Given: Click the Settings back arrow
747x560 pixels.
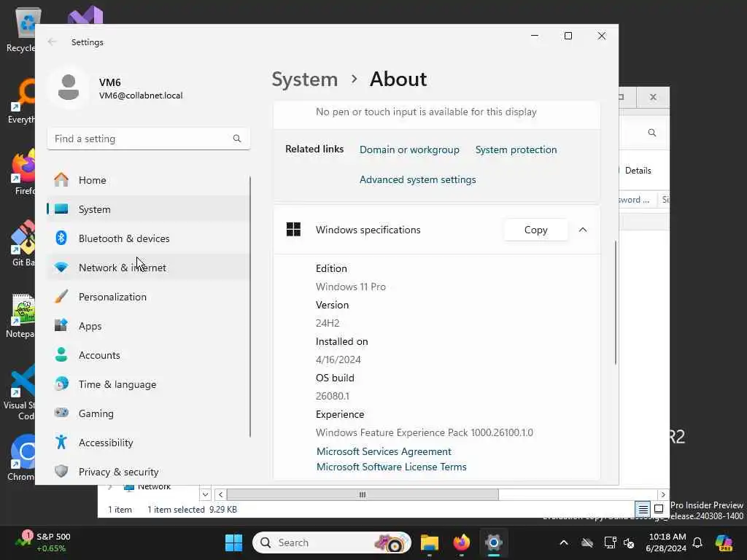Looking at the screenshot, I should (x=53, y=42).
